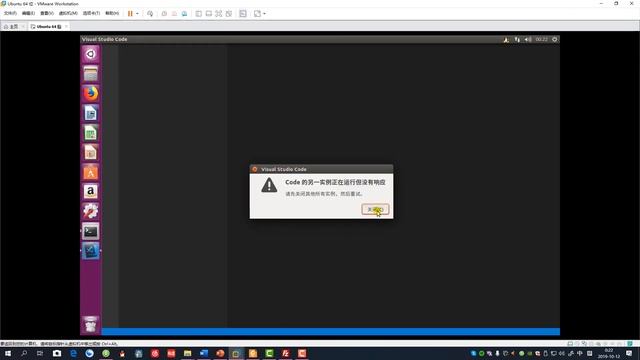Screen dimensions: 640x360
Task: Close the Ubuntu 64 位 VM tab
Action: [x=66, y=27]
